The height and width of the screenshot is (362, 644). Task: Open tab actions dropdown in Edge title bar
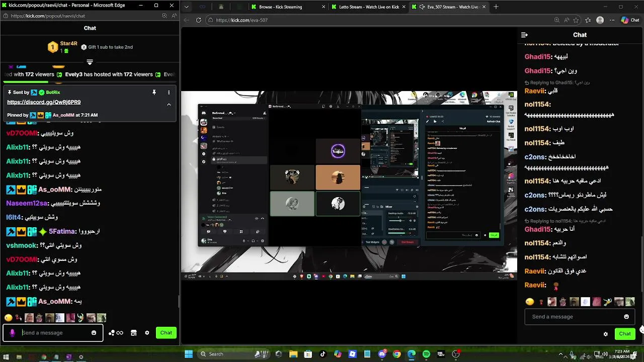[187, 7]
